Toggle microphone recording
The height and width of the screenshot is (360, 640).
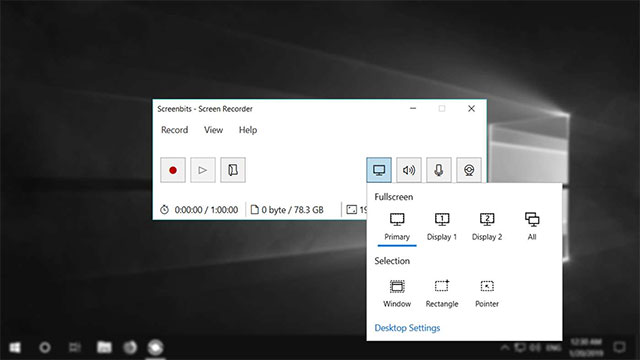tap(439, 170)
